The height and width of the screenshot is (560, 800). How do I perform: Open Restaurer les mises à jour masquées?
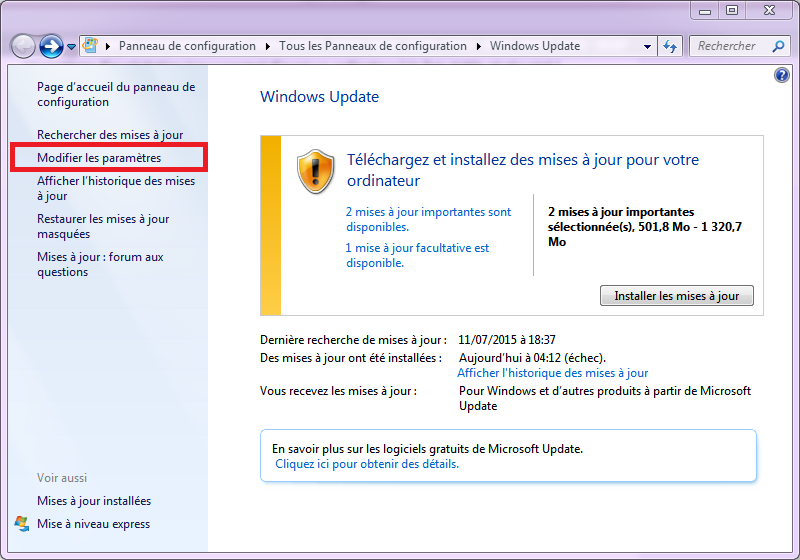point(103,226)
